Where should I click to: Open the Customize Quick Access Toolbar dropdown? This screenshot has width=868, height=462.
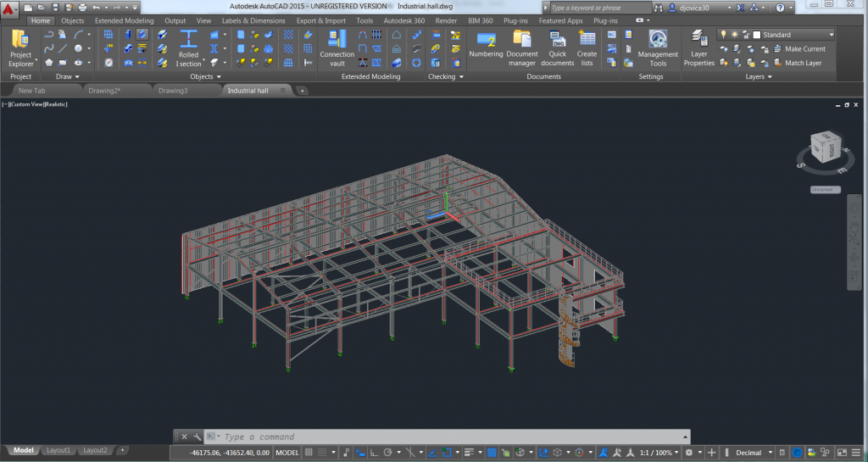pyautogui.click(x=135, y=7)
